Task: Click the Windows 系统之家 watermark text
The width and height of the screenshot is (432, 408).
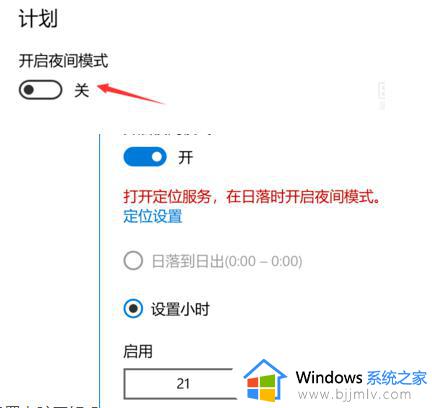Action: pyautogui.click(x=361, y=378)
